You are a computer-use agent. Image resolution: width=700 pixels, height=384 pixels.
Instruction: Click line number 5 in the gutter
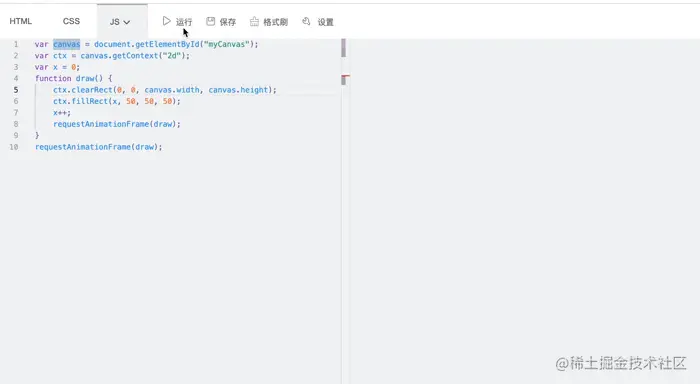[16, 90]
